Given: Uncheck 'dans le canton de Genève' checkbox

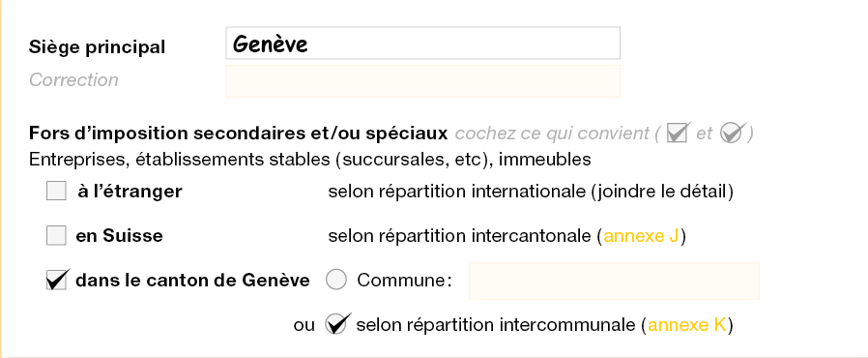Looking at the screenshot, I should click(x=56, y=280).
